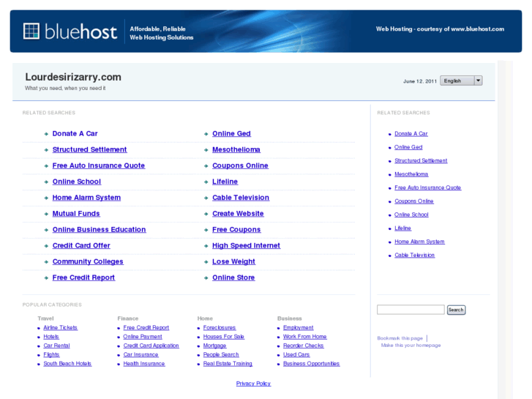
Task: Open the Business Opportunities link
Action: pos(312,364)
